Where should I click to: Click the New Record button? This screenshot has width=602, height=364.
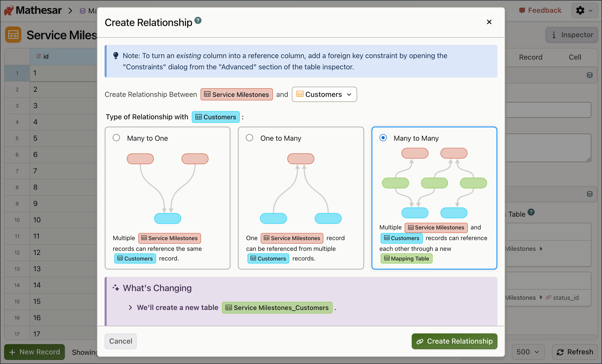pyautogui.click(x=34, y=352)
